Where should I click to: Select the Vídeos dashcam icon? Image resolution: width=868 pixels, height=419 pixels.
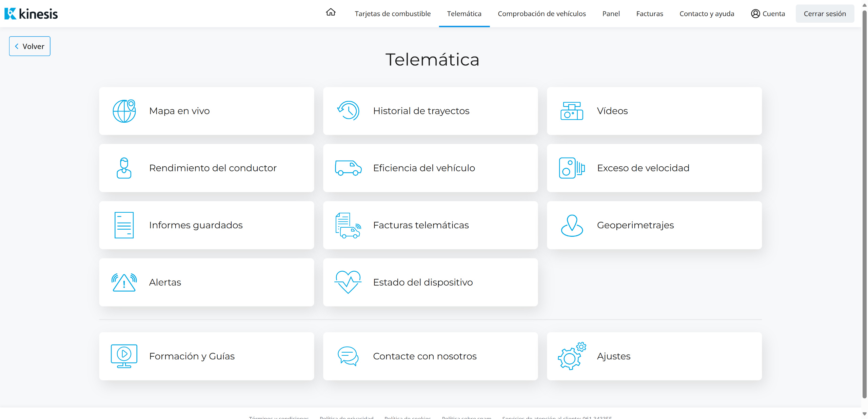pyautogui.click(x=572, y=111)
